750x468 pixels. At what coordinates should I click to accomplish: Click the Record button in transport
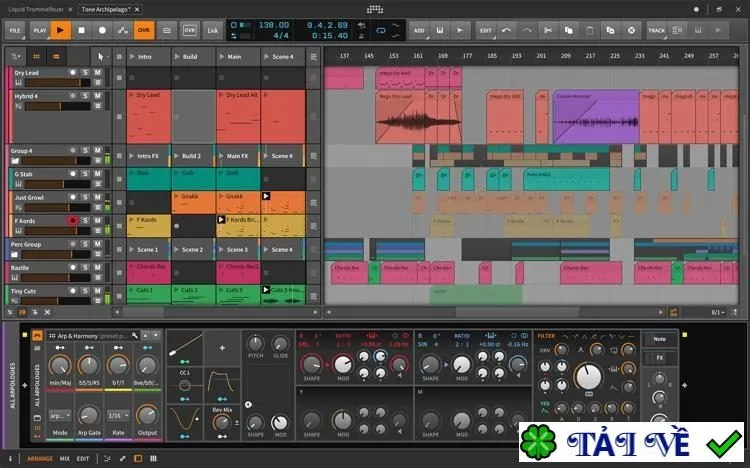[102, 30]
